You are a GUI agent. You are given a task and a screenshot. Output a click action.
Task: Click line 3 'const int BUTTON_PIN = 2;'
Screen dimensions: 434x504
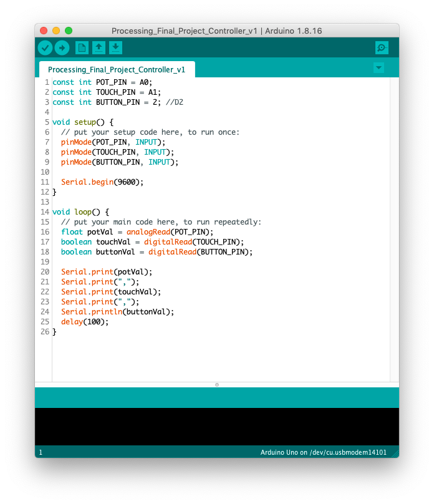tap(107, 102)
